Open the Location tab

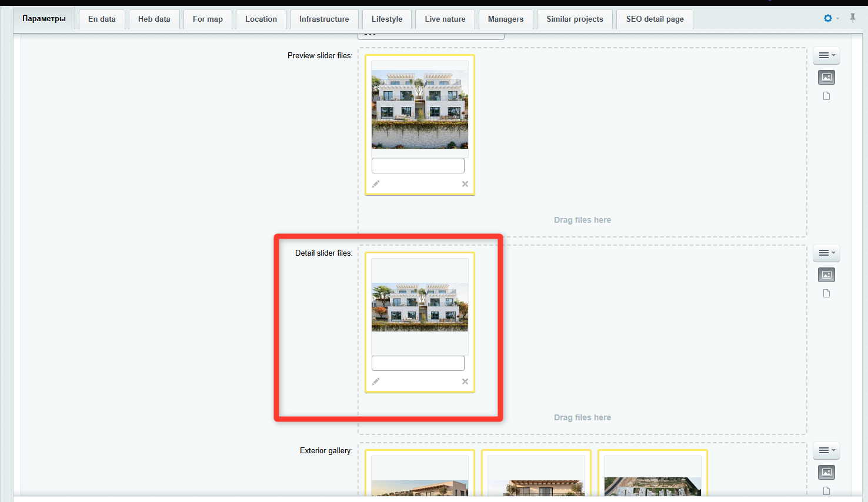[x=261, y=19]
